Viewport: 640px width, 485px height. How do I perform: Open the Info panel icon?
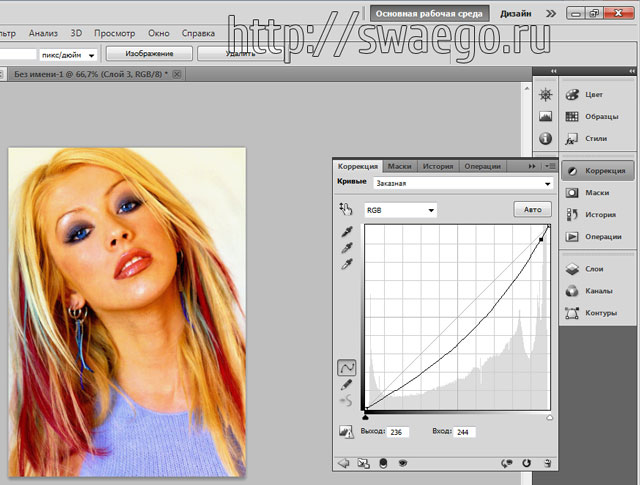pos(545,138)
